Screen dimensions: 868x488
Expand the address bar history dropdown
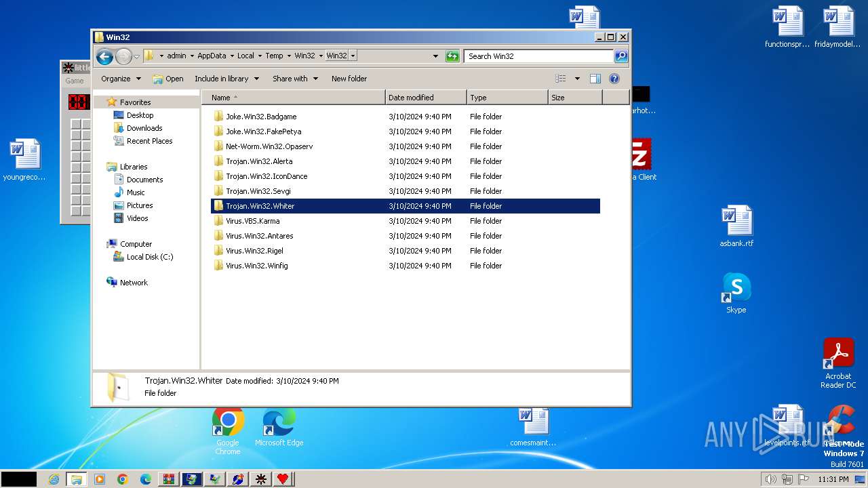pyautogui.click(x=435, y=56)
